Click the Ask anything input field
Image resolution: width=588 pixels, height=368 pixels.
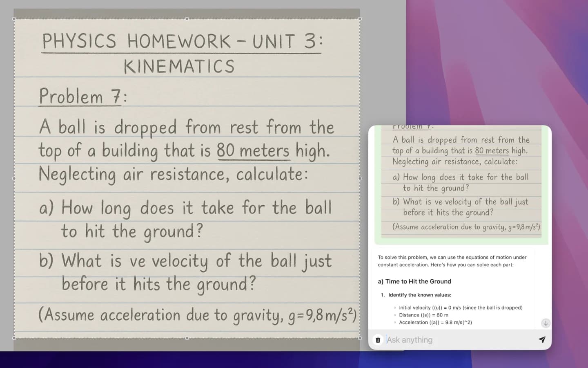[x=449, y=340]
